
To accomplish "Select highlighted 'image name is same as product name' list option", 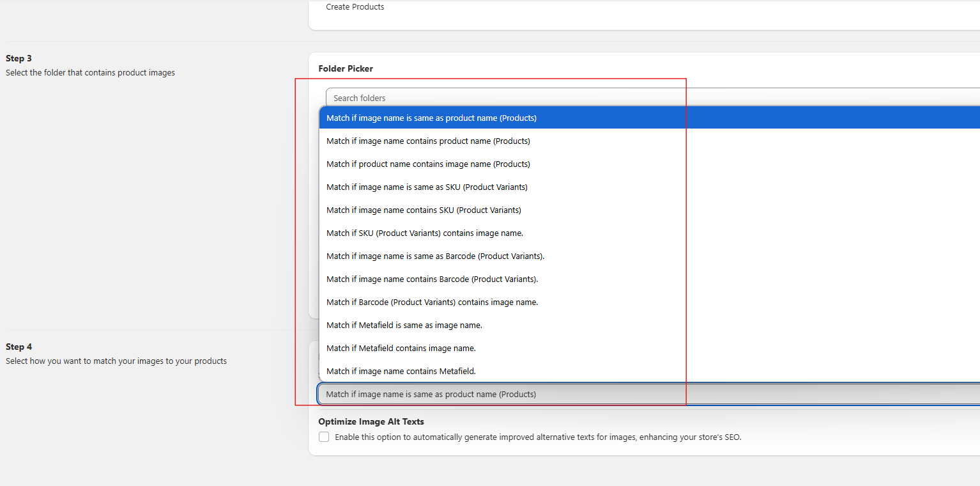I will coord(431,118).
